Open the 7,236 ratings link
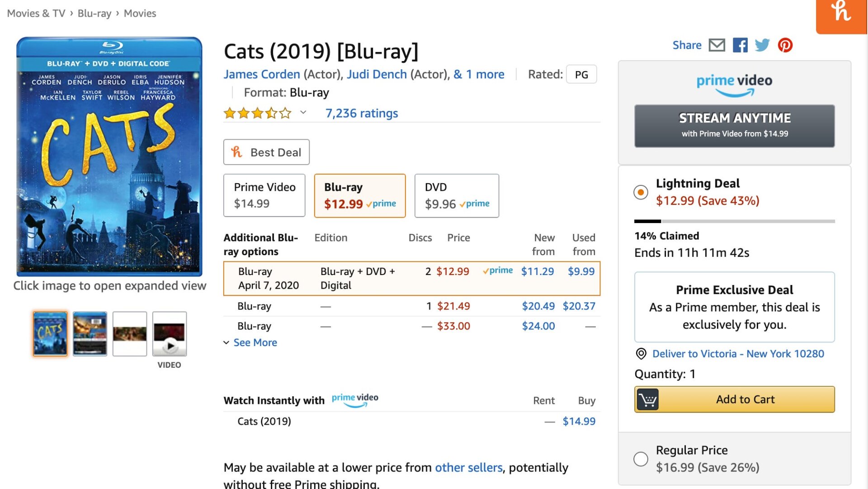The height and width of the screenshot is (489, 868). coord(361,113)
